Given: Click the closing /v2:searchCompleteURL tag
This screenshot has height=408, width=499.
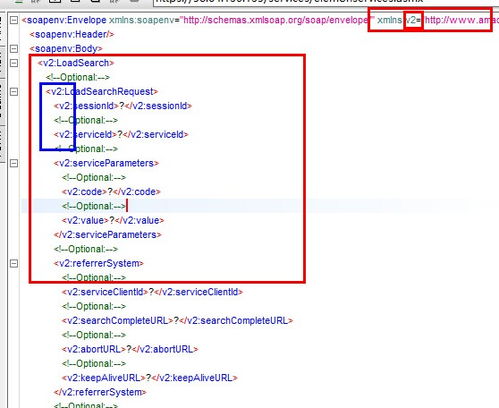Looking at the screenshot, I should [236, 321].
